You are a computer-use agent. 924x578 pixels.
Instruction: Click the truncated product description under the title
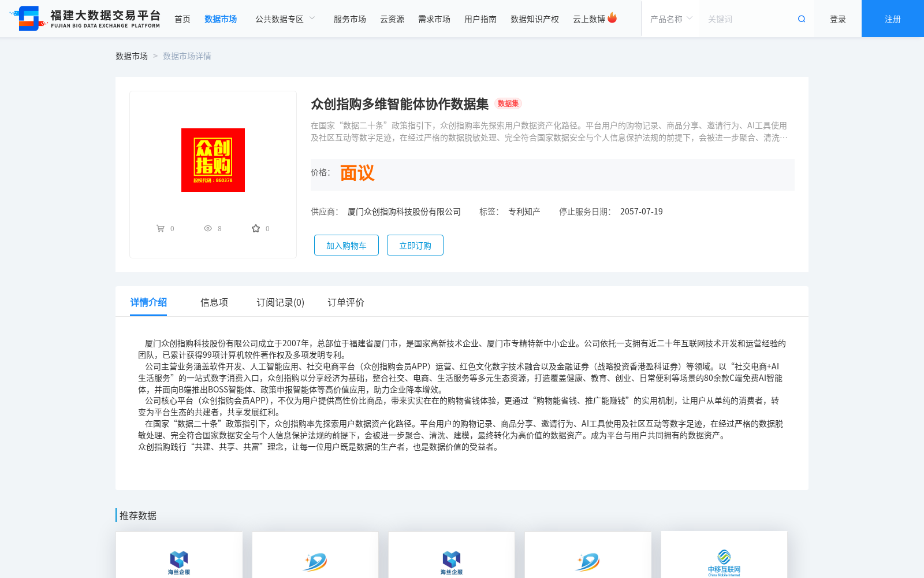pos(549,132)
